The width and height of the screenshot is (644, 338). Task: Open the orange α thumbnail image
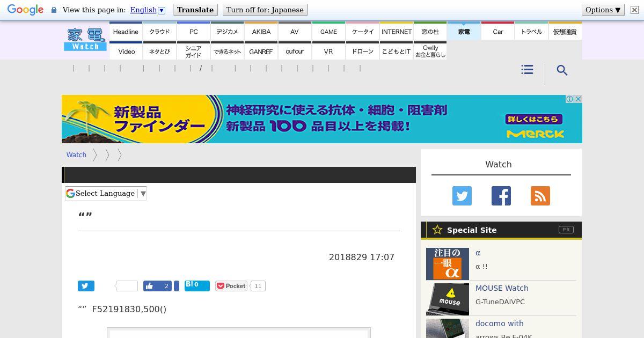448,263
